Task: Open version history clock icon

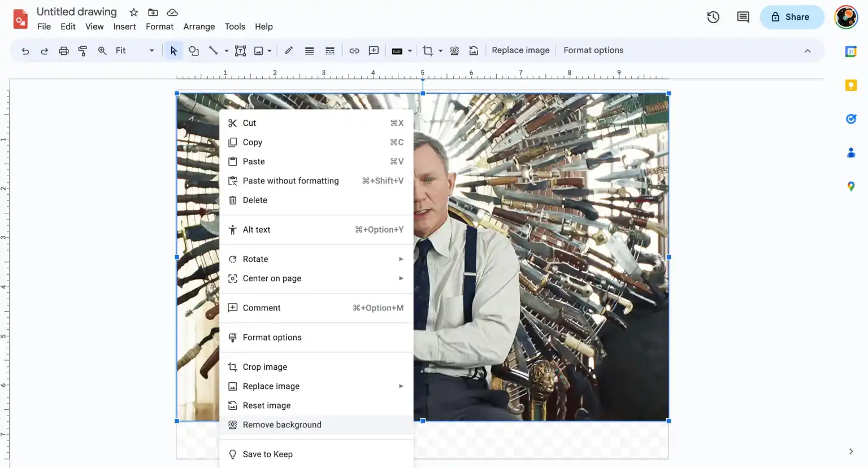Action: pos(713,17)
